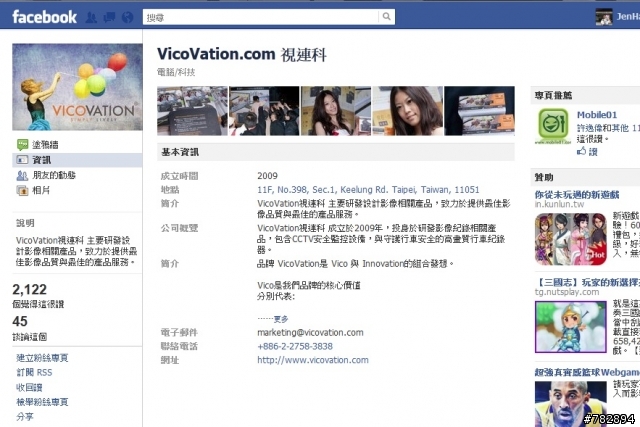The image size is (640, 427).
Task: Click 訂閱 RSS link
Action: pos(34,372)
